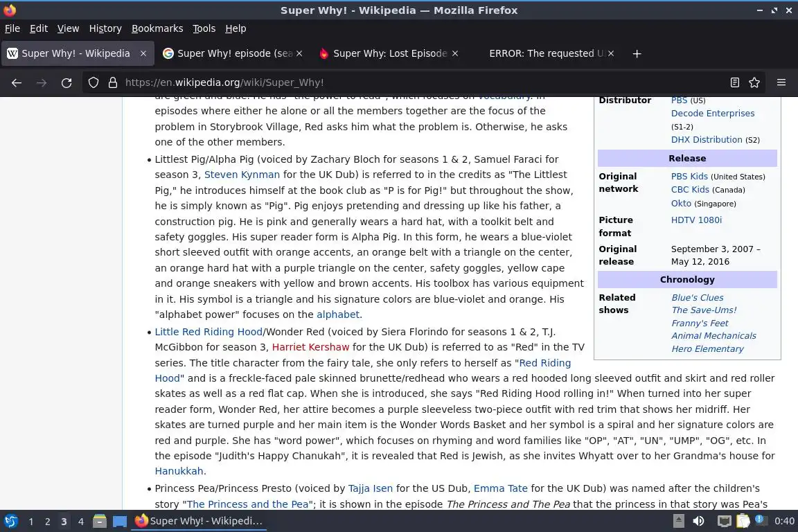Click the clock showing 0:40

point(784,522)
